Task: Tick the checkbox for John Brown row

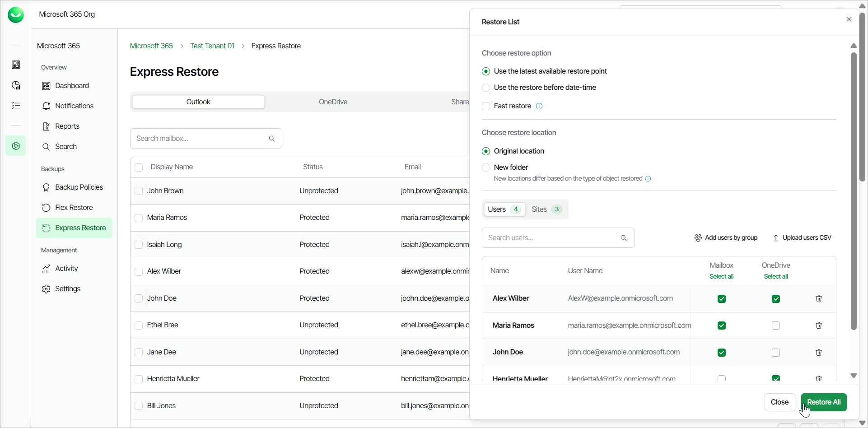Action: (139, 191)
